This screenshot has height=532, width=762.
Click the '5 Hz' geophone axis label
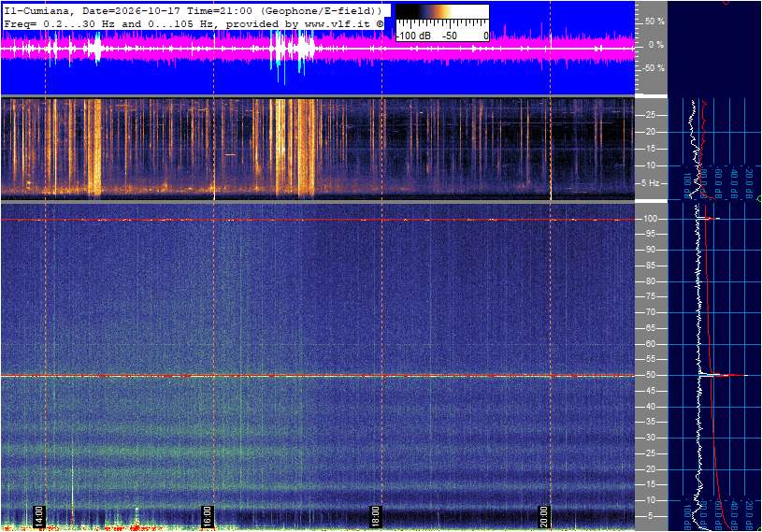650,183
